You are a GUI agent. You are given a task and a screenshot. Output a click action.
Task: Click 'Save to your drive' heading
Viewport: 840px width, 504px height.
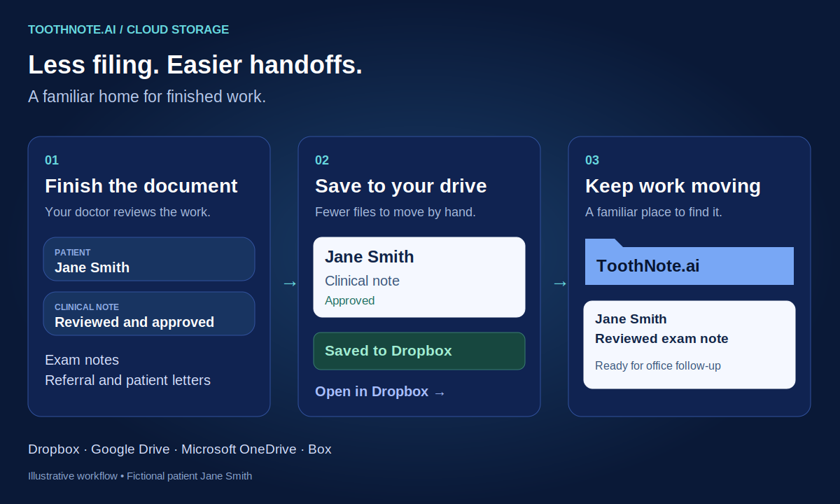(x=401, y=186)
